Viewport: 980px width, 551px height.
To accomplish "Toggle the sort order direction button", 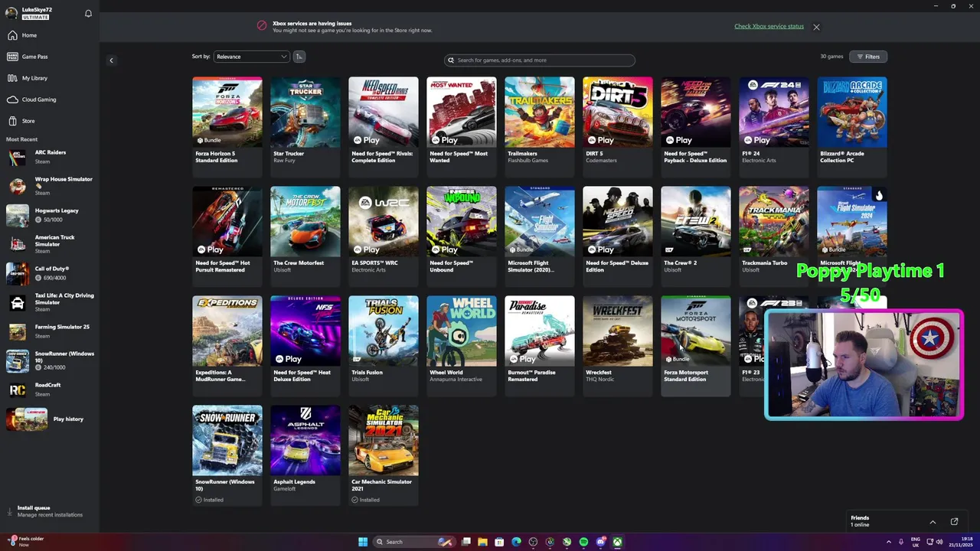I will coord(299,57).
